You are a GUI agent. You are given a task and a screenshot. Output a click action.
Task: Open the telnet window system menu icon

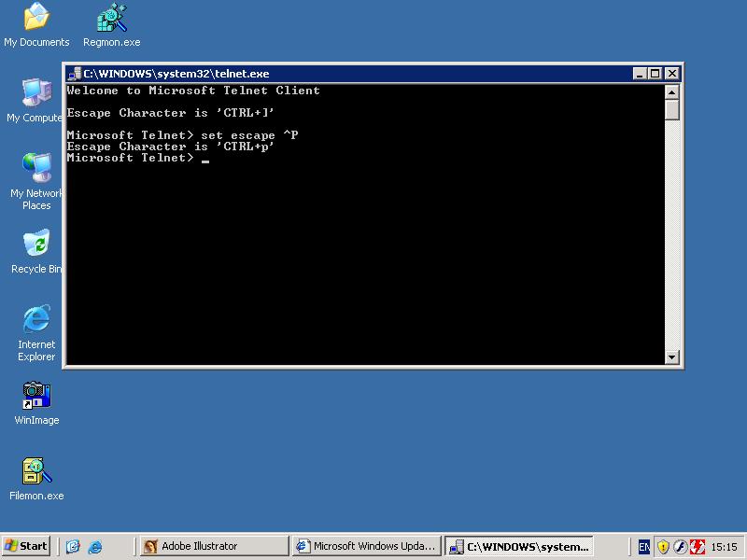(x=75, y=74)
